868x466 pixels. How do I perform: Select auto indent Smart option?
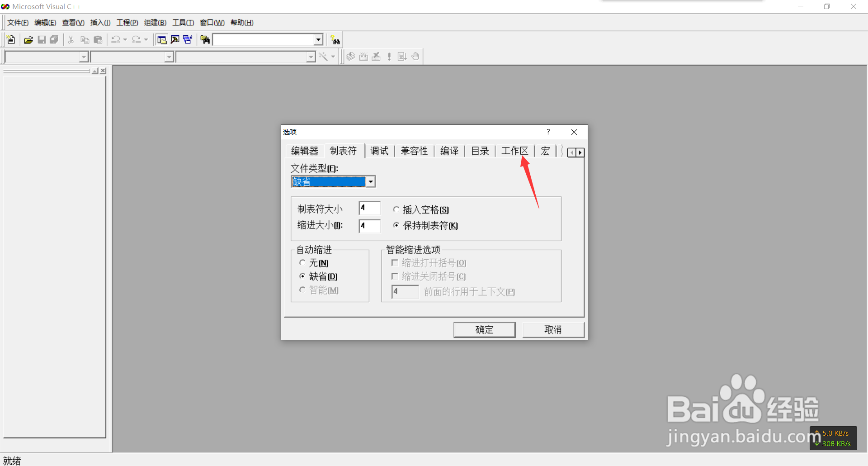(x=302, y=290)
